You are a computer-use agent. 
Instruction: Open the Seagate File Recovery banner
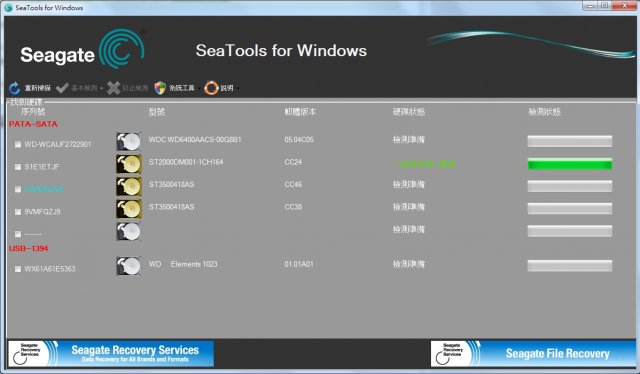533,354
